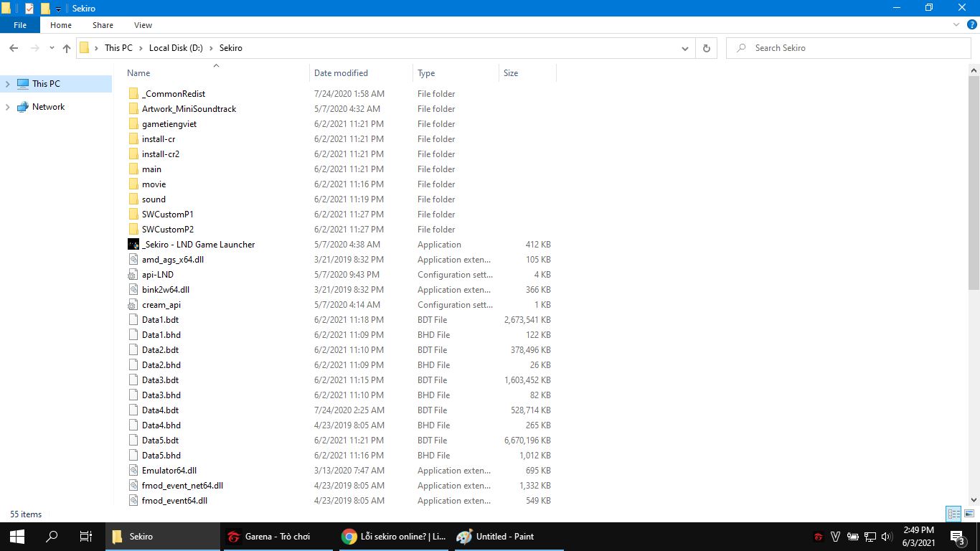
Task: Switch to large thumbnails view icon
Action: [969, 514]
